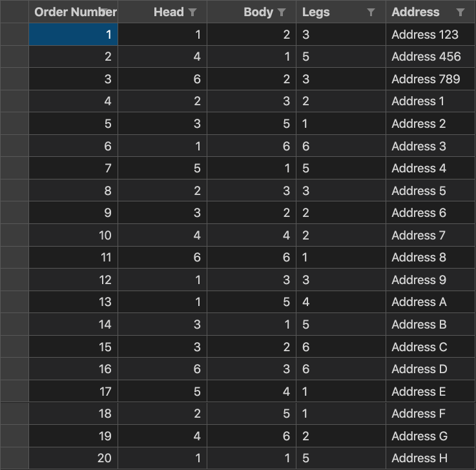The width and height of the screenshot is (476, 470).
Task: Select the cell 'Address 1'
Action: point(430,101)
